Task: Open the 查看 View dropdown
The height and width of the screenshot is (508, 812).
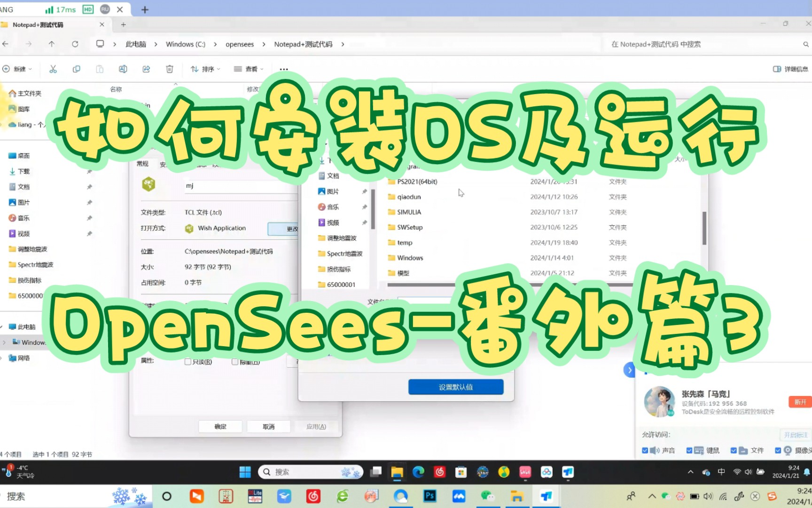Action: click(249, 69)
